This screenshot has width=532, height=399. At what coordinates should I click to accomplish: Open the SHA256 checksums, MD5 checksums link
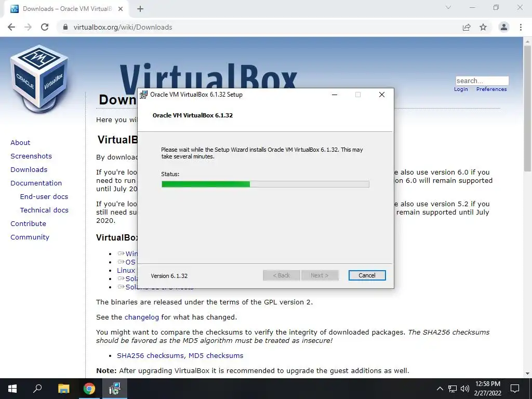(x=180, y=355)
